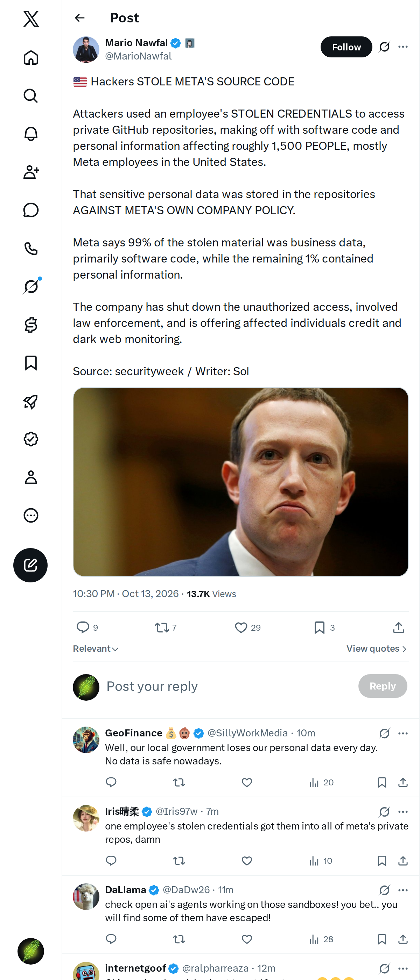Click the Post your reply field
Image resolution: width=420 pixels, height=980 pixels.
[x=228, y=686]
